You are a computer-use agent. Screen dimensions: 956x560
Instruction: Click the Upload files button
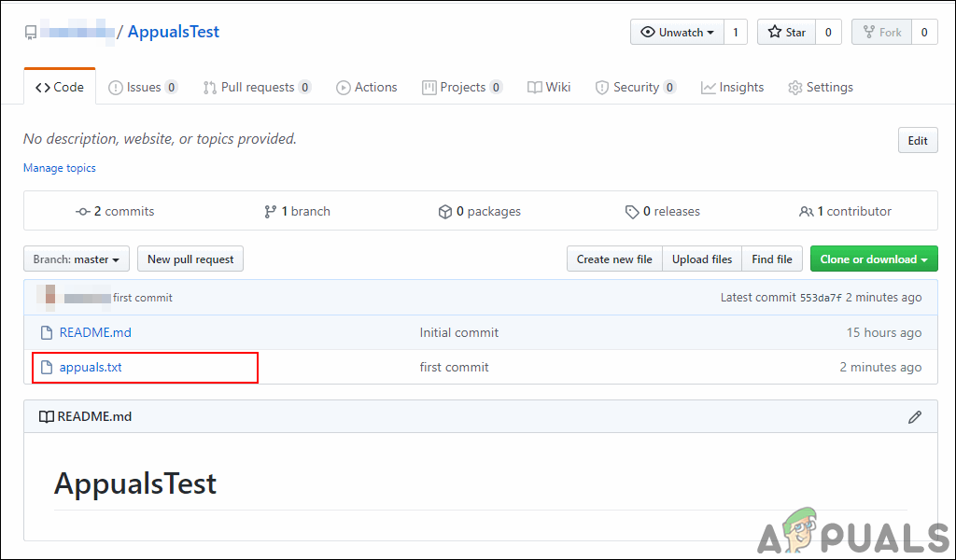pos(702,259)
